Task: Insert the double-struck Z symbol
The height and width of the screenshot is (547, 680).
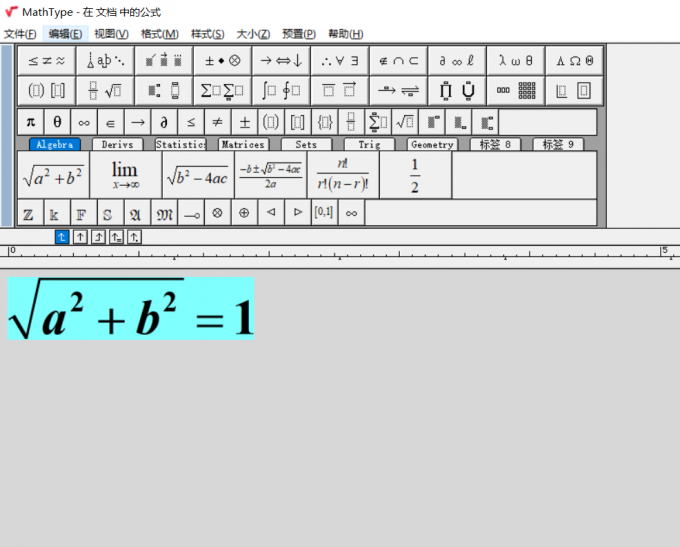Action: [x=28, y=214]
